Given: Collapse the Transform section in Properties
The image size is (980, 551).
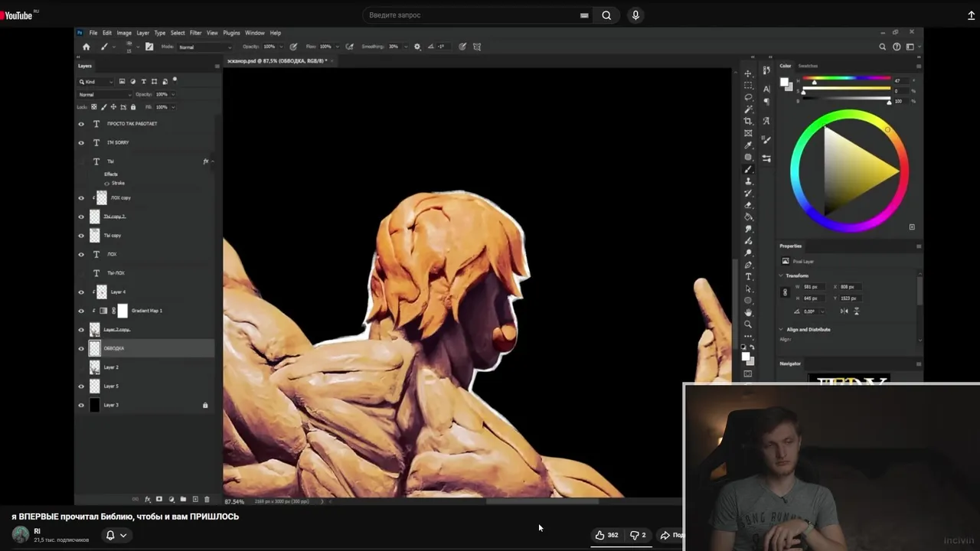Looking at the screenshot, I should pos(782,275).
